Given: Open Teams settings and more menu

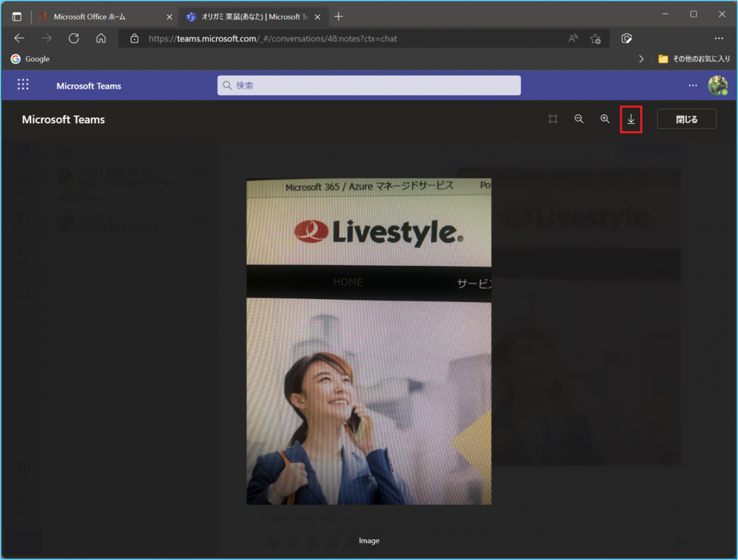Looking at the screenshot, I should (693, 85).
